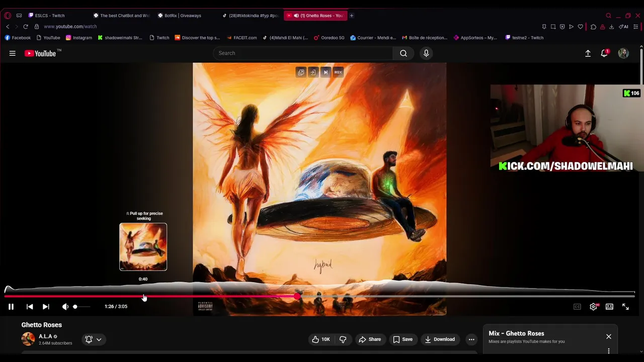The width and height of the screenshot is (644, 362).
Task: Seek on the red progress bar scrubber
Action: pyautogui.click(x=297, y=297)
